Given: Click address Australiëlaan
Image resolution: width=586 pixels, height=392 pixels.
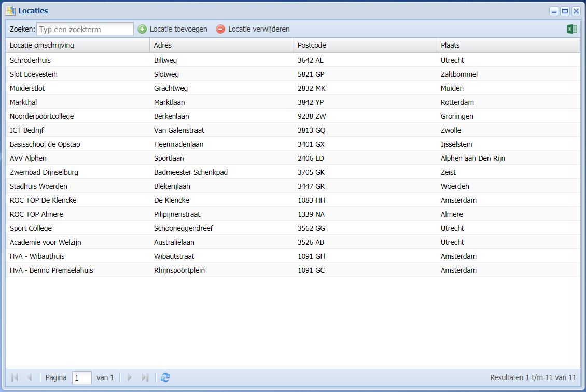Looking at the screenshot, I should pos(174,242).
